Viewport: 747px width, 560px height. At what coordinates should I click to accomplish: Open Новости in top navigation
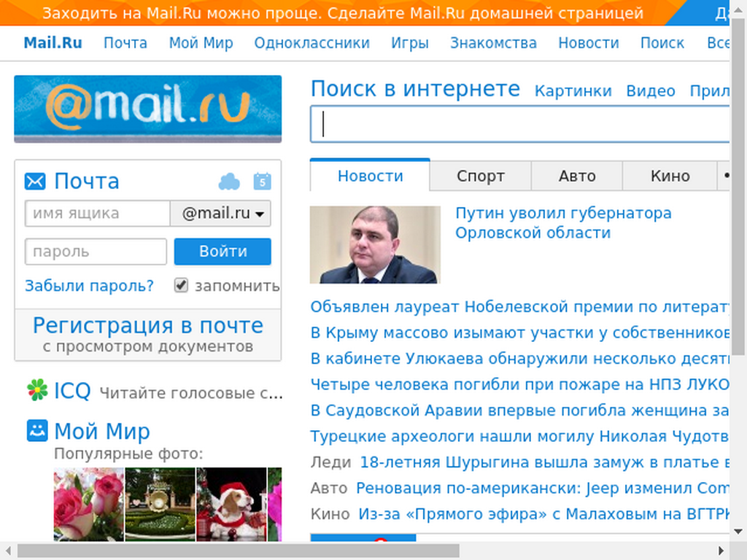pyautogui.click(x=589, y=43)
